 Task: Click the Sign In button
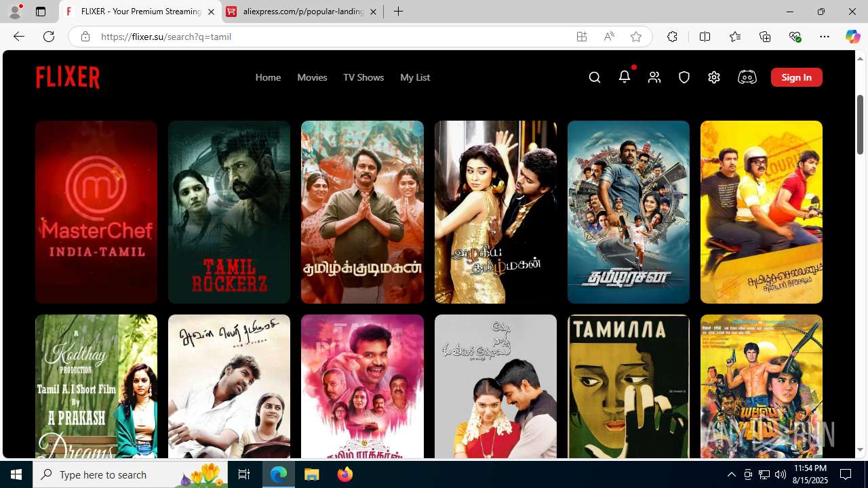pos(797,77)
